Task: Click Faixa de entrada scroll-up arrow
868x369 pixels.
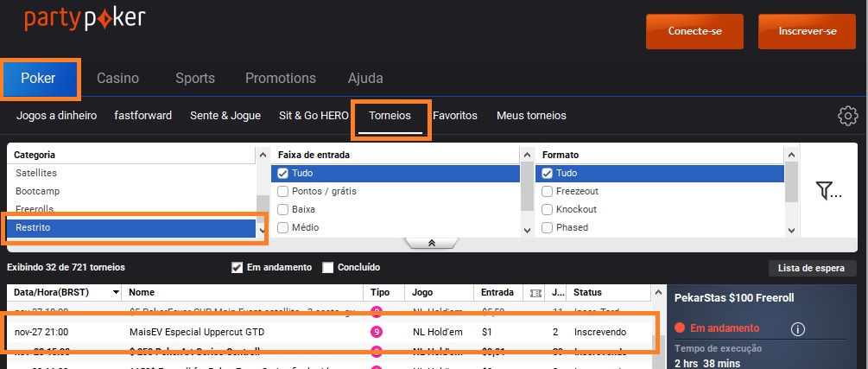Action: coord(527,156)
